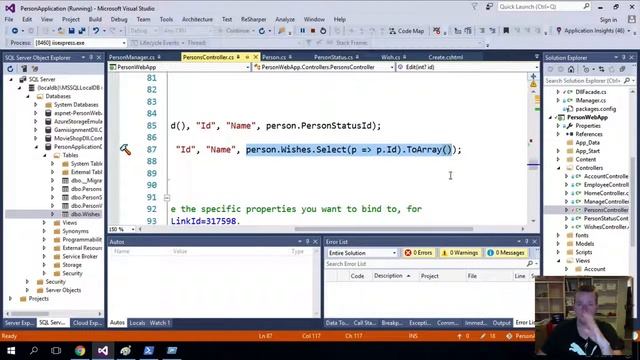Close the PersonsController.cs tab
The height and width of the screenshot is (360, 640).
pyautogui.click(x=256, y=57)
